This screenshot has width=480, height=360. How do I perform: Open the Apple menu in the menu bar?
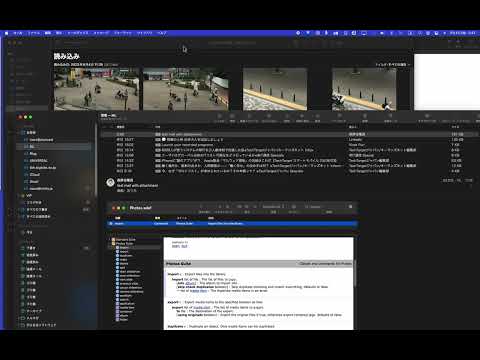pos(7,33)
